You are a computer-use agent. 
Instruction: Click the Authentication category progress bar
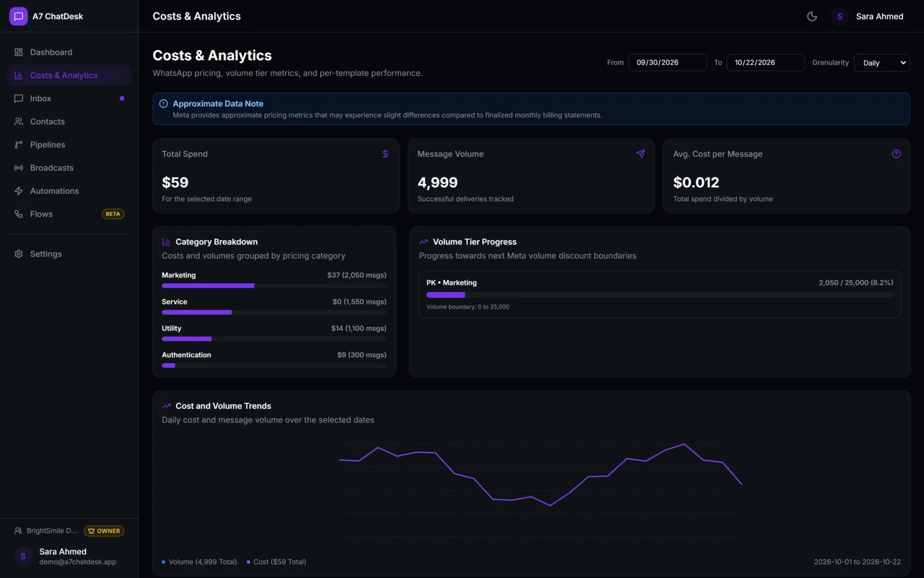click(274, 365)
